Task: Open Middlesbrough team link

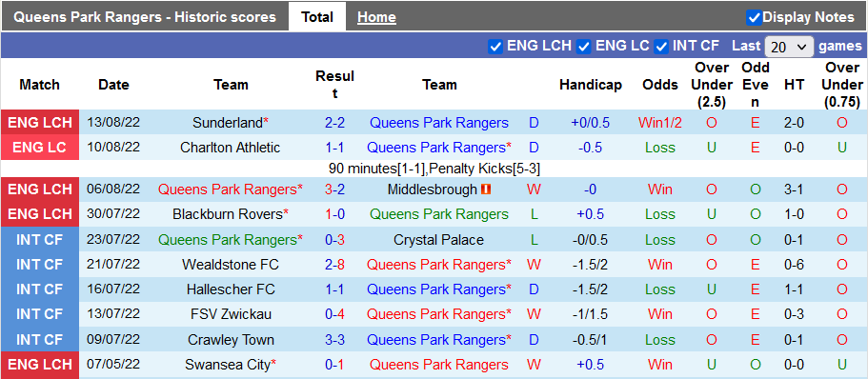Action: click(x=432, y=189)
